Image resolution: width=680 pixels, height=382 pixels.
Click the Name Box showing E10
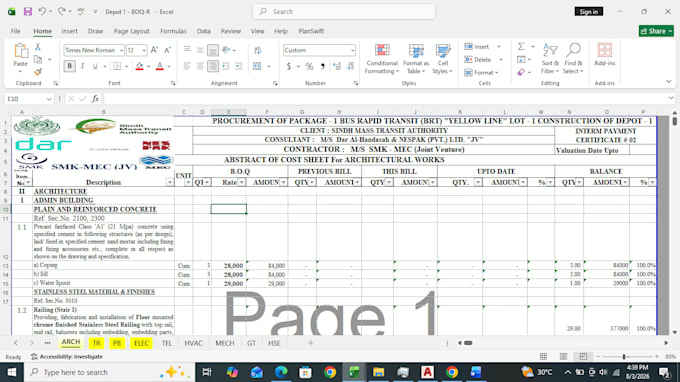pos(25,99)
